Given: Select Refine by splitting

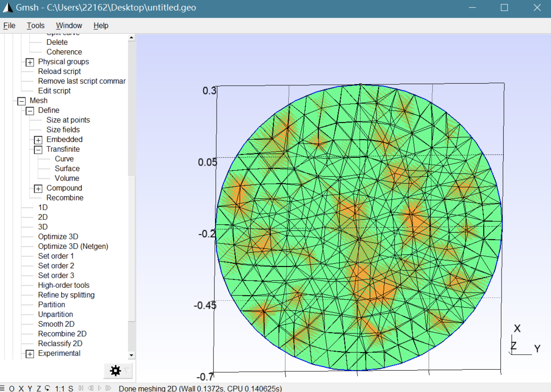Looking at the screenshot, I should [66, 295].
